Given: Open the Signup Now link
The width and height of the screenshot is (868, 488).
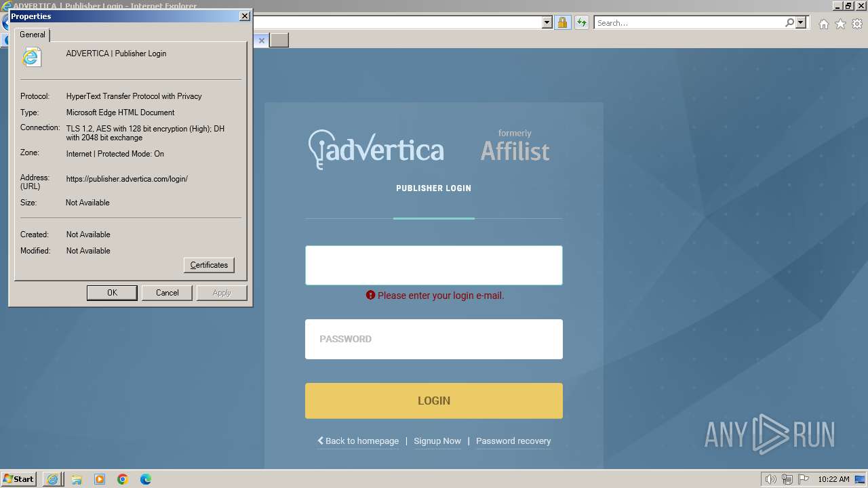Looking at the screenshot, I should click(437, 441).
